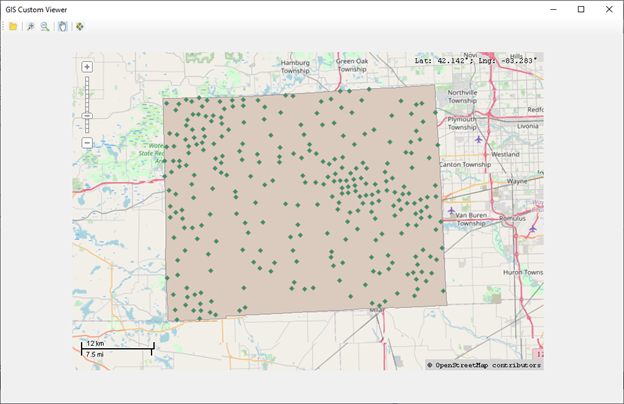624x404 pixels.
Task: Click the map zoom slider handle
Action: point(87,116)
